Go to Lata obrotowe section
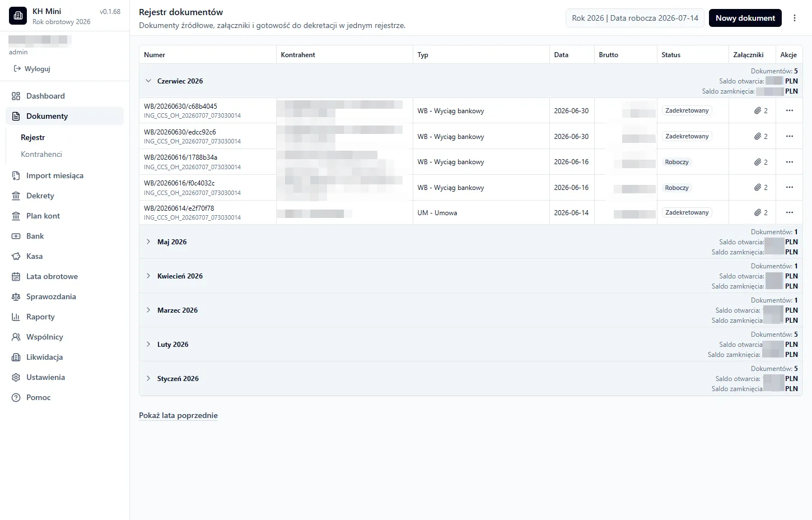This screenshot has height=520, width=812. pyautogui.click(x=64, y=276)
